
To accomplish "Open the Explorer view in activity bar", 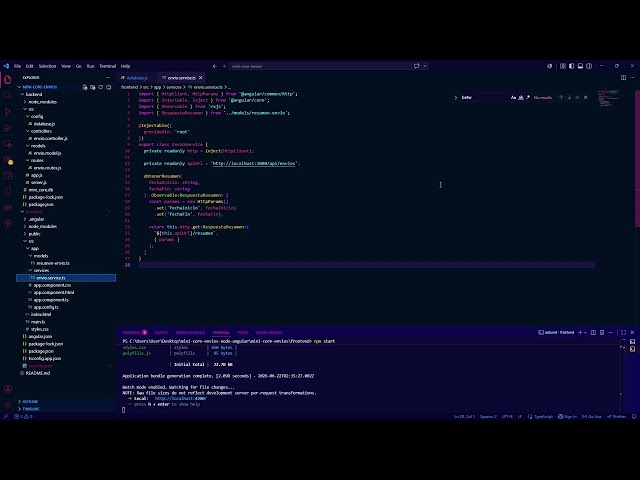I will point(8,80).
